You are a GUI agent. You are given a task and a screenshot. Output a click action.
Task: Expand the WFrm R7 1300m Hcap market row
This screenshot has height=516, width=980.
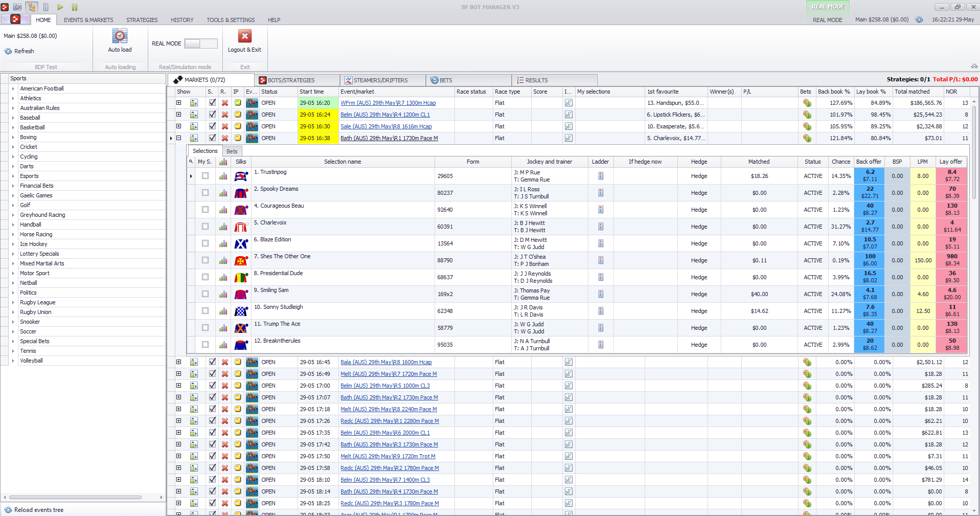coord(179,103)
